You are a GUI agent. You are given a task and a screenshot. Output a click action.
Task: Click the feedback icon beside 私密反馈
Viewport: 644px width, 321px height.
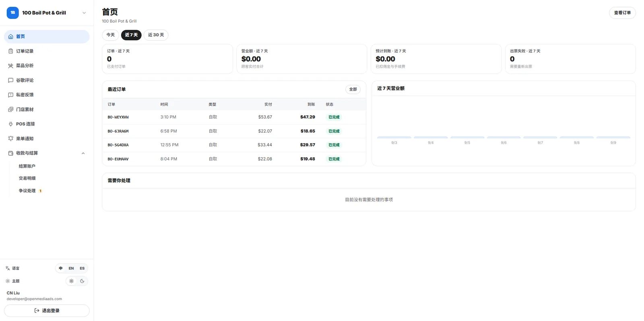[x=11, y=95]
